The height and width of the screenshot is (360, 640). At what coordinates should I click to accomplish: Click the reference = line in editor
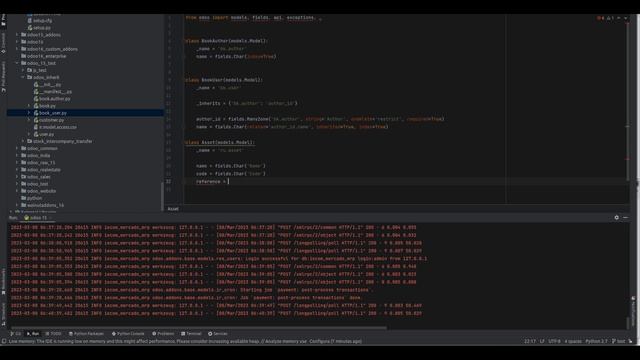212,181
